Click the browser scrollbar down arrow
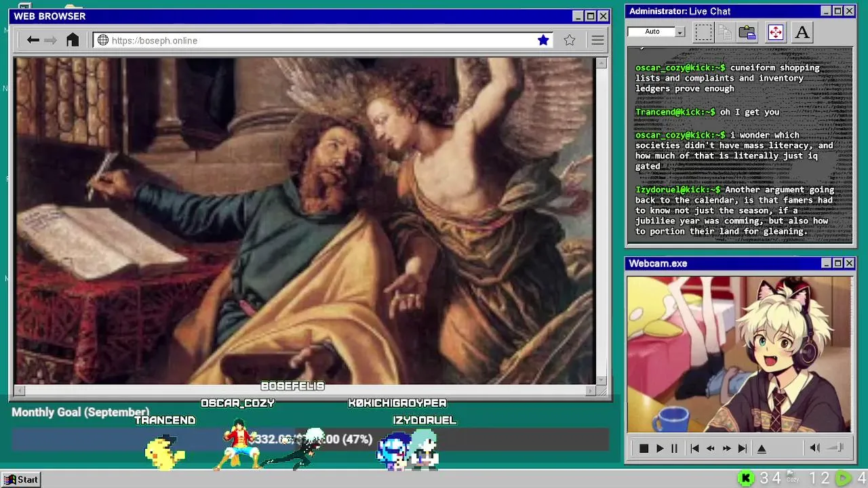Viewport: 868px width, 488px height. click(601, 380)
